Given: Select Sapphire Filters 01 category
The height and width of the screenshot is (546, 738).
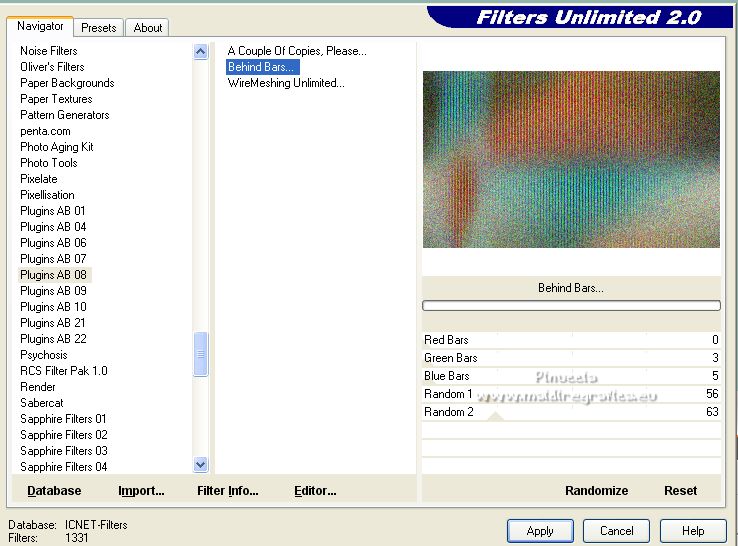Looking at the screenshot, I should (x=63, y=419).
